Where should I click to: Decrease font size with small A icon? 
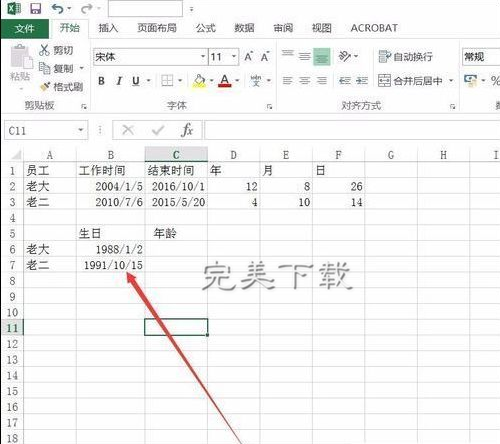[x=265, y=56]
